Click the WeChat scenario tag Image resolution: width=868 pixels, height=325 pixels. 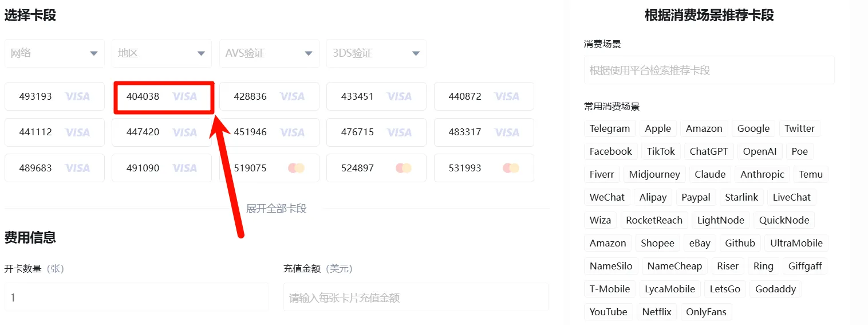pos(607,197)
